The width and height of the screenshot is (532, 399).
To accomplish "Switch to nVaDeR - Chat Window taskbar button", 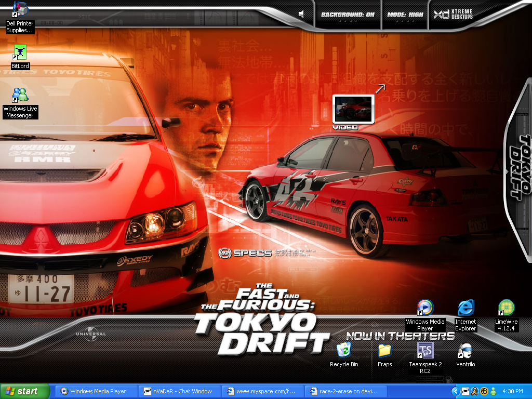I will click(x=179, y=391).
